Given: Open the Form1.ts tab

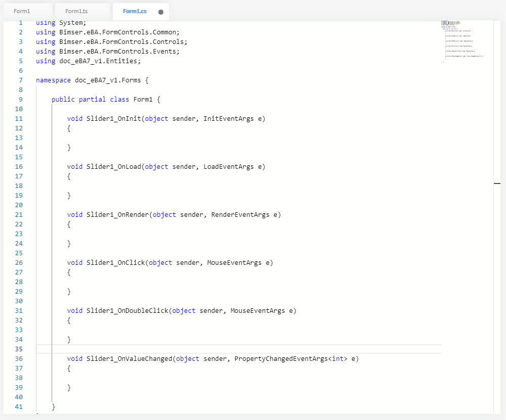Looking at the screenshot, I should [76, 11].
